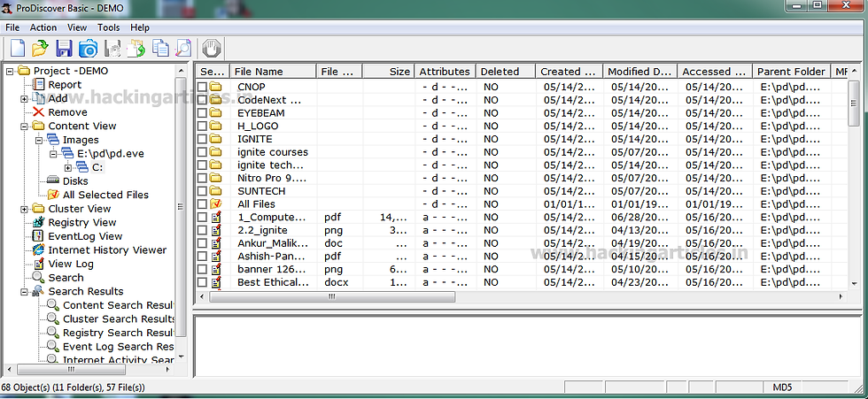Screen dimensions: 868x399
Task: Open Registry Search Results node
Action: (x=119, y=333)
